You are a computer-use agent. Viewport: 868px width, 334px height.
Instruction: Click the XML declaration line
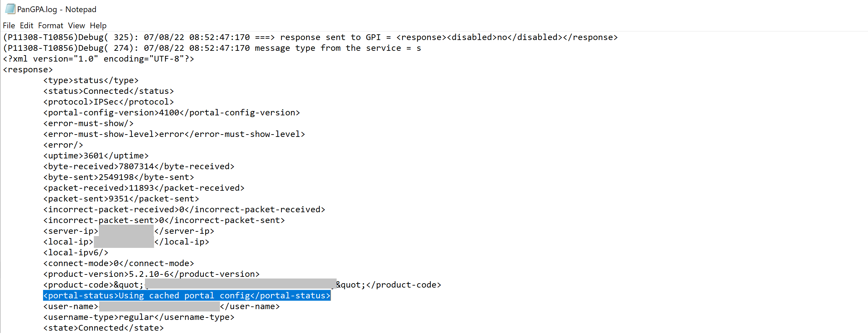point(98,58)
